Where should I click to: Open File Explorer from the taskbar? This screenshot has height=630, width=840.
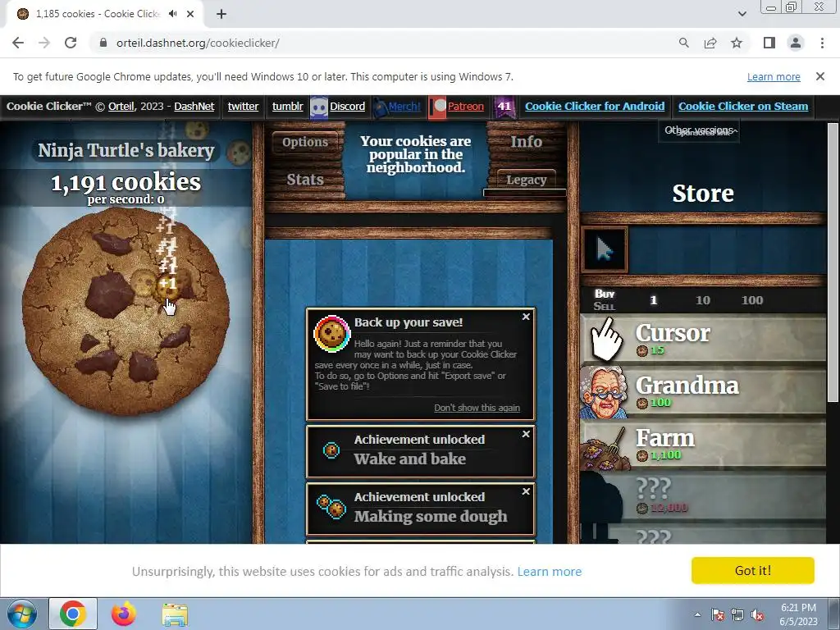[176, 614]
